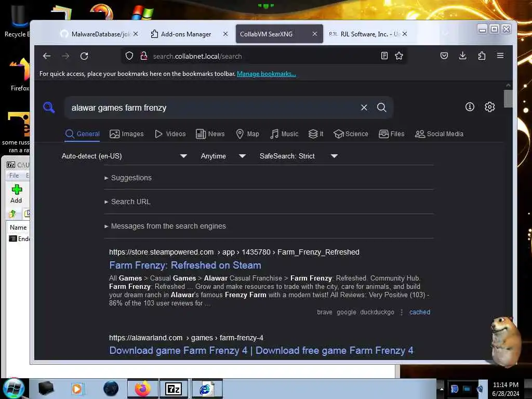Click the alawar games farm frenzy search field
The width and height of the screenshot is (532, 399).
(x=212, y=108)
